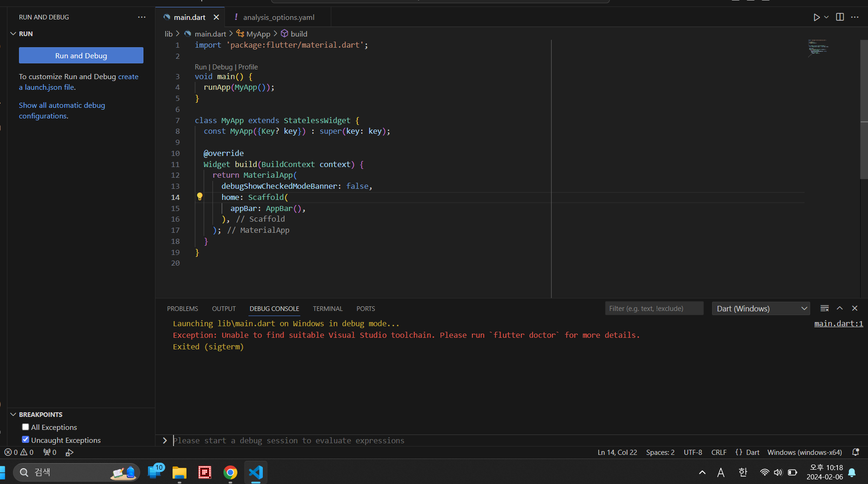Collapse the BREAKPOINTS section

pos(13,415)
